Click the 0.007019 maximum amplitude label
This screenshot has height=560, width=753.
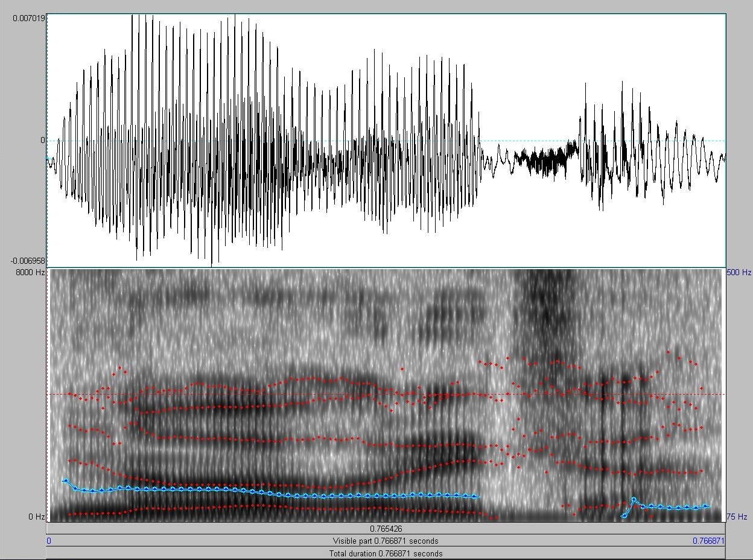pyautogui.click(x=29, y=19)
